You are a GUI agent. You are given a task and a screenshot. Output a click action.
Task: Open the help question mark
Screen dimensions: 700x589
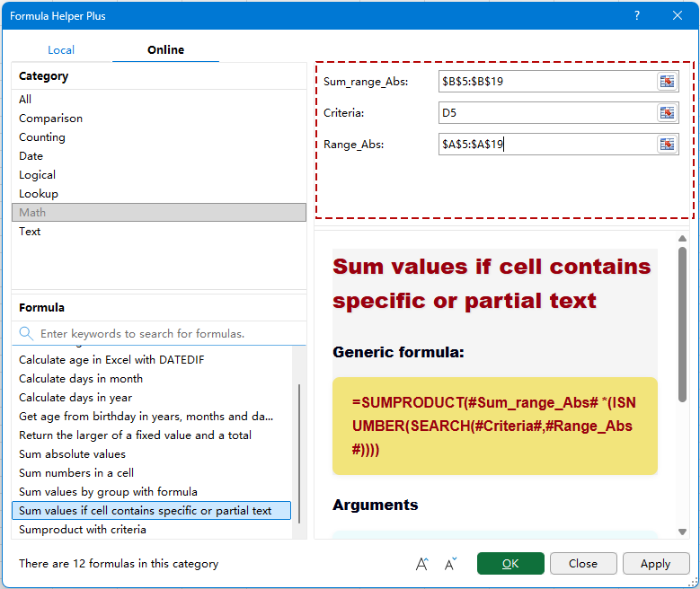click(637, 15)
